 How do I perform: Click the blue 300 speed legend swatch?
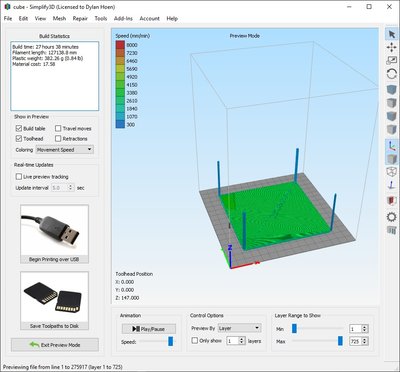click(120, 125)
